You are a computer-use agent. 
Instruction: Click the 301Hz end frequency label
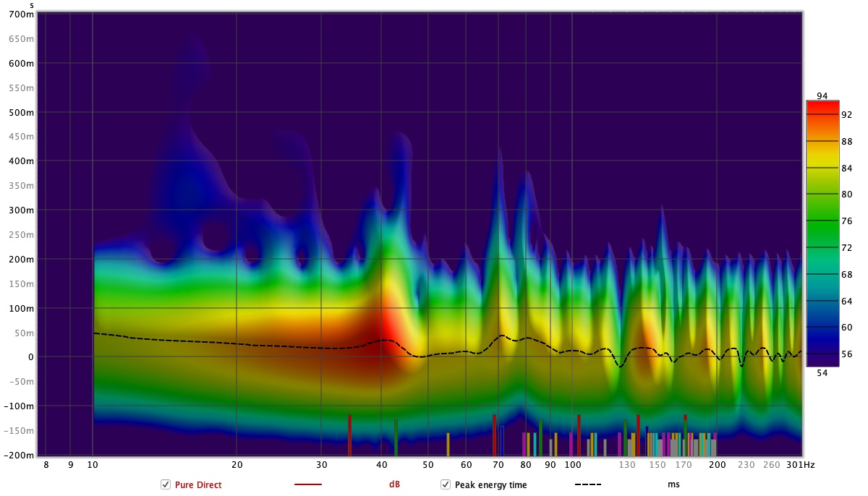801,465
